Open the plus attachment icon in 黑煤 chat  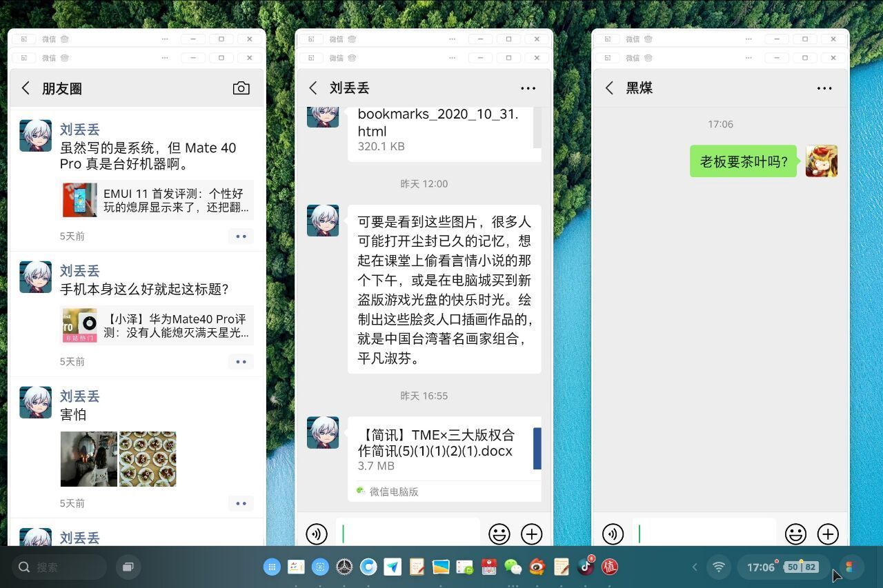click(828, 534)
